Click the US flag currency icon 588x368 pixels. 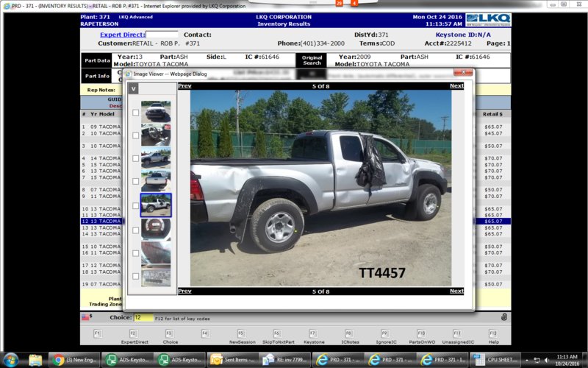click(85, 317)
